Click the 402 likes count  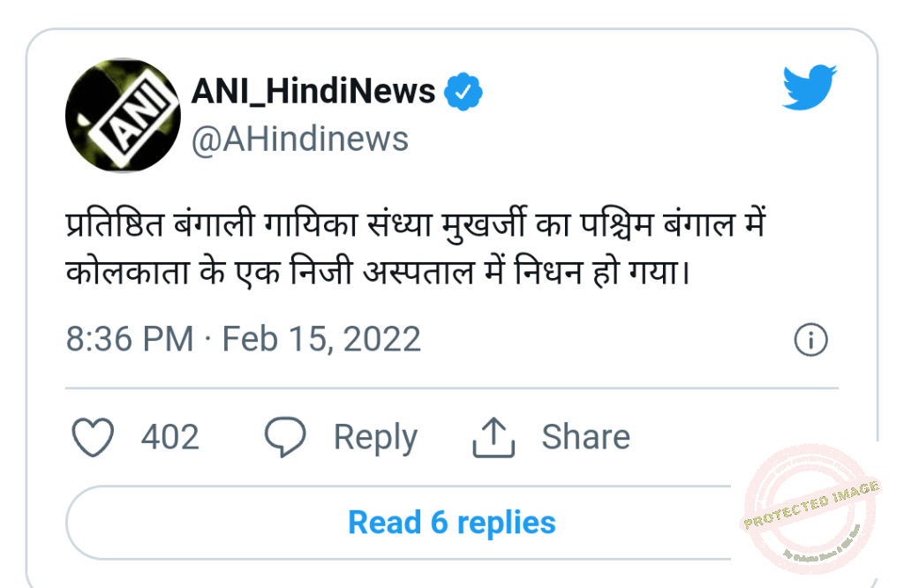(x=170, y=438)
